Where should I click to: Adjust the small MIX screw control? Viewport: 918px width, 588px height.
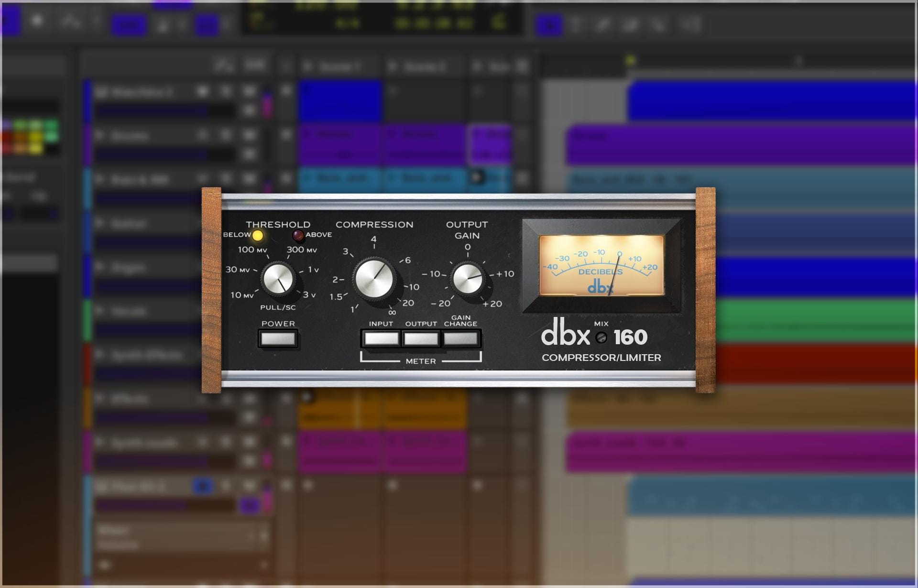pyautogui.click(x=601, y=338)
